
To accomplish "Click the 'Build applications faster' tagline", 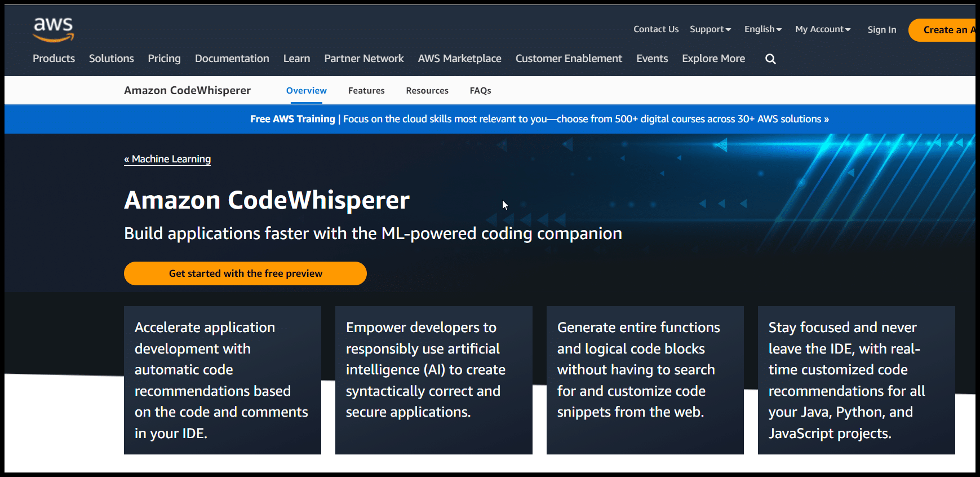I will click(373, 233).
